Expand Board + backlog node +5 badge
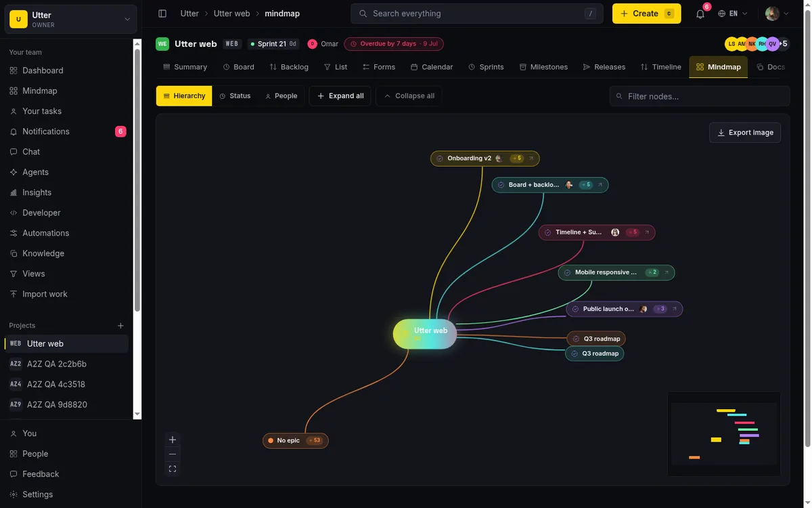 click(585, 185)
